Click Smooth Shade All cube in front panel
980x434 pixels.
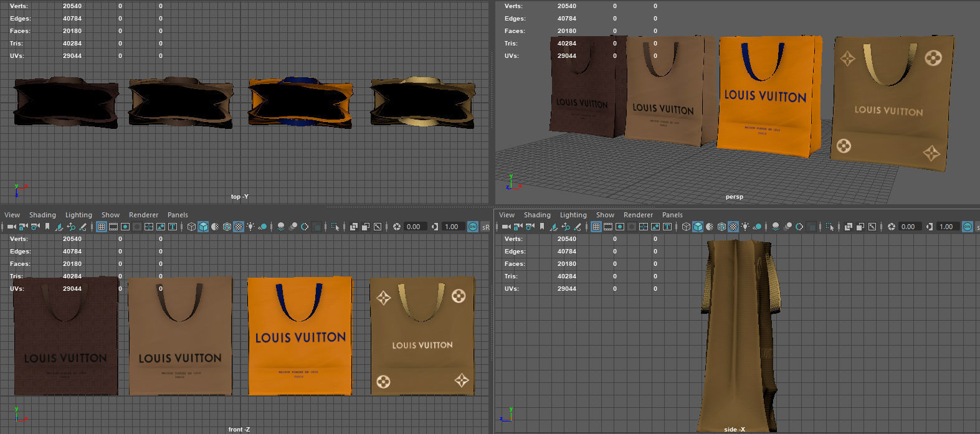point(203,227)
